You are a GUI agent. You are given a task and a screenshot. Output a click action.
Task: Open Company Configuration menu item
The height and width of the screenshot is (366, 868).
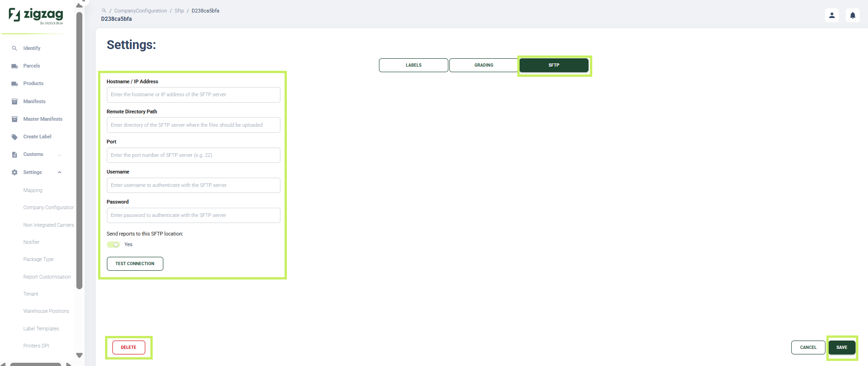tap(49, 207)
